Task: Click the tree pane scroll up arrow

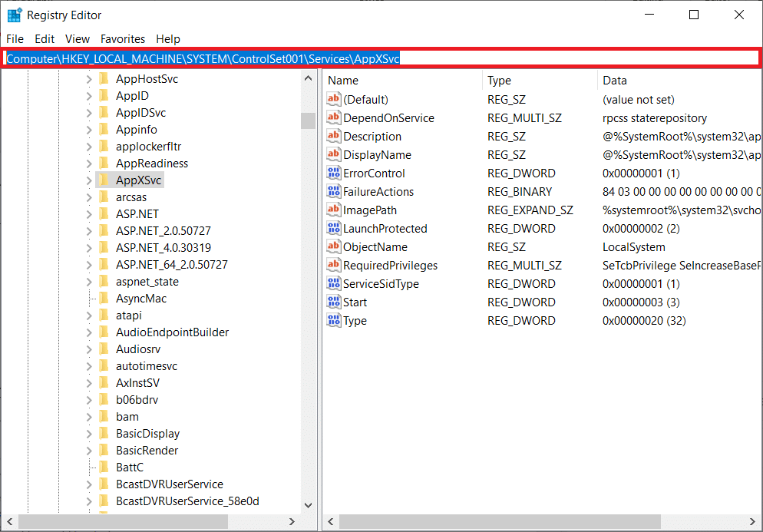Action: pyautogui.click(x=308, y=78)
